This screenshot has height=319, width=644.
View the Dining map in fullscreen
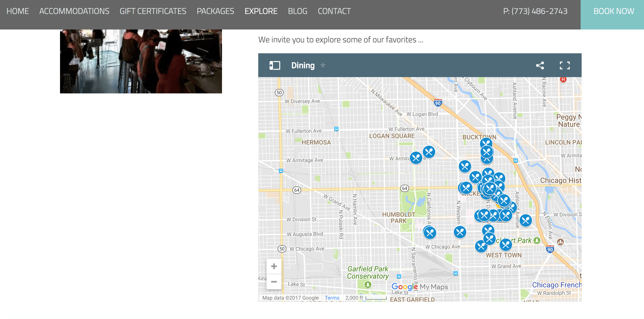point(565,65)
